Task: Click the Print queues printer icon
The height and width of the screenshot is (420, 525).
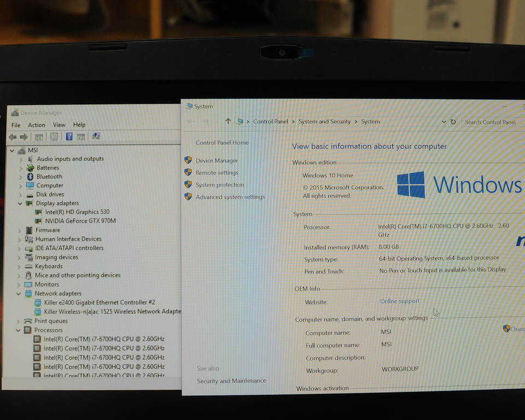Action: [28, 321]
